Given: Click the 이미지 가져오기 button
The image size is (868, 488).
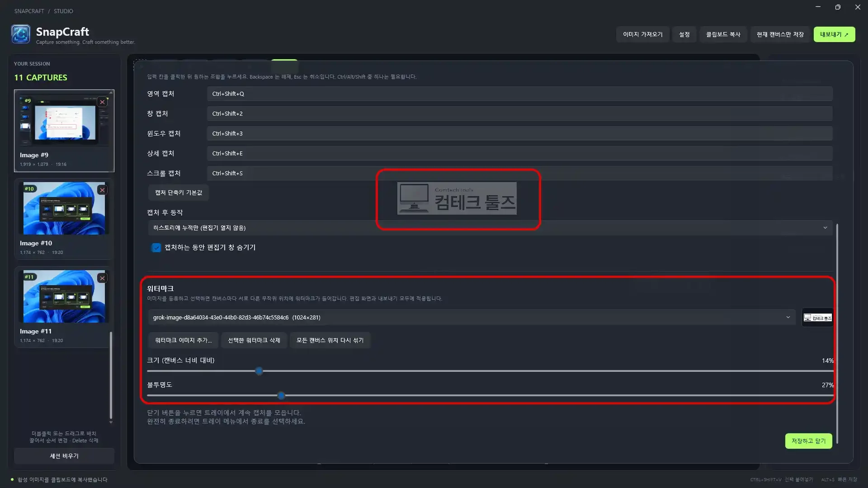Looking at the screenshot, I should click(x=642, y=34).
